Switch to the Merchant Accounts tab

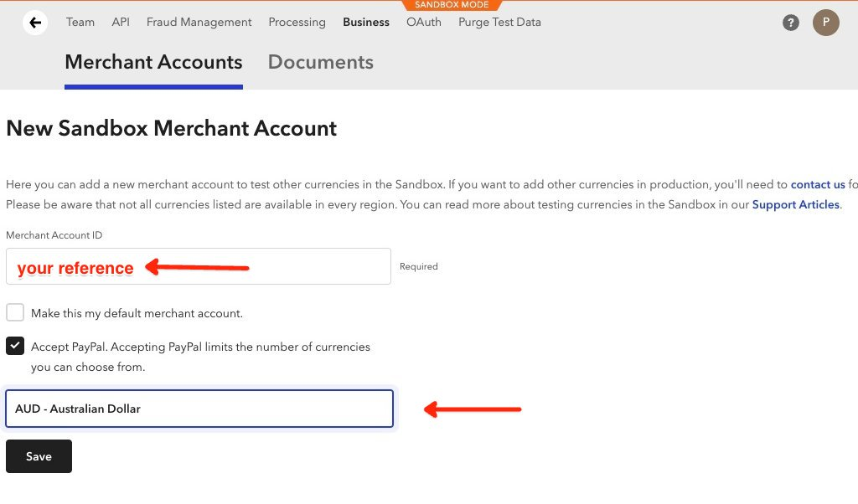(154, 62)
